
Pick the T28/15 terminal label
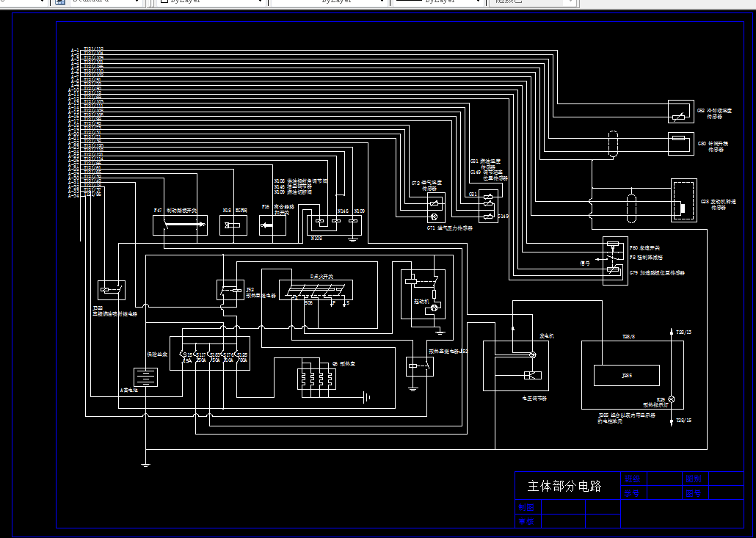coord(683,421)
